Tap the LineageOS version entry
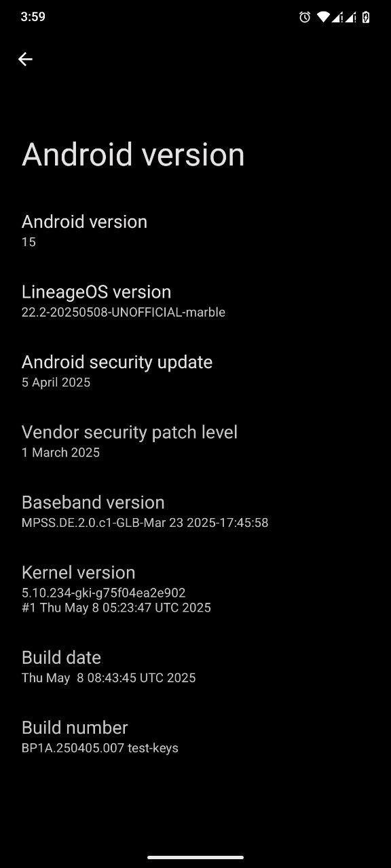 (195, 301)
